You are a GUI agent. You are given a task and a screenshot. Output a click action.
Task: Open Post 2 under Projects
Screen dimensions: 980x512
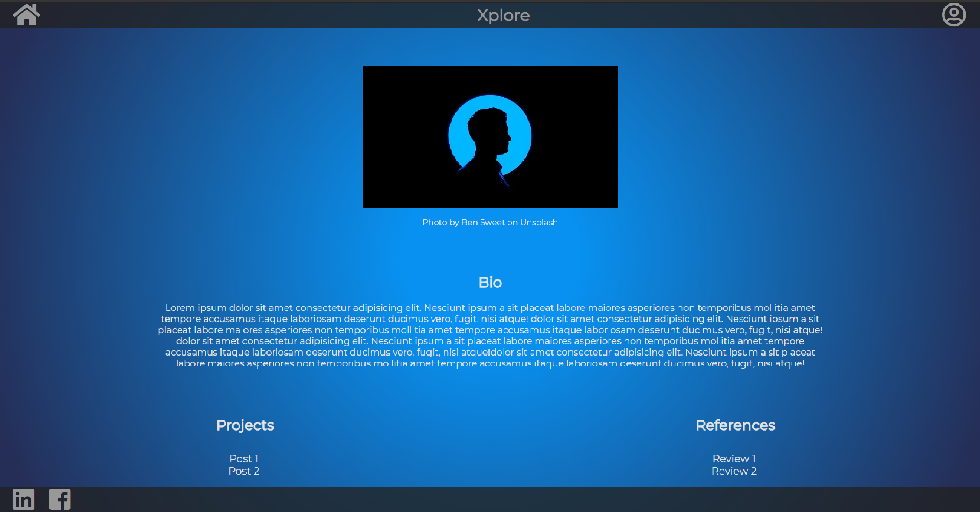244,471
